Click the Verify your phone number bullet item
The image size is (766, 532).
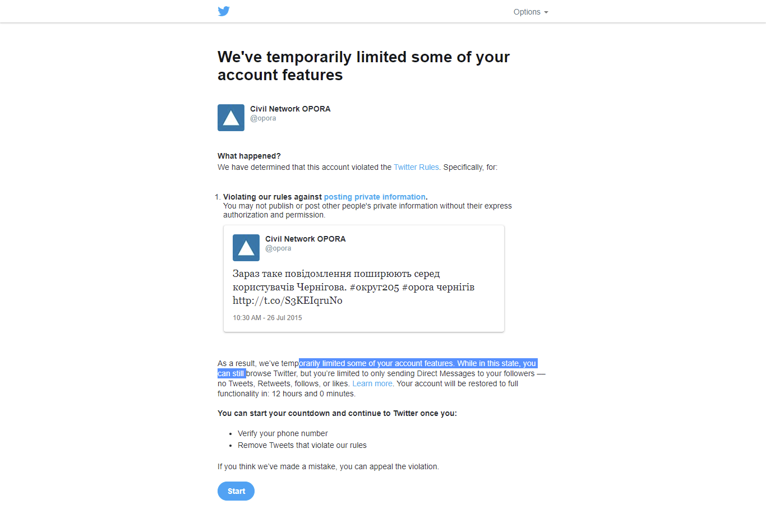coord(283,433)
